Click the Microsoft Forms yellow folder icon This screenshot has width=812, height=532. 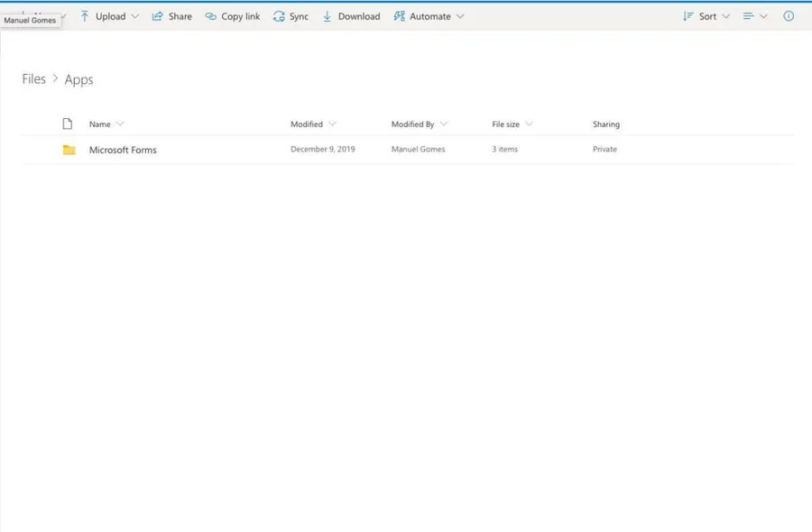pyautogui.click(x=69, y=150)
